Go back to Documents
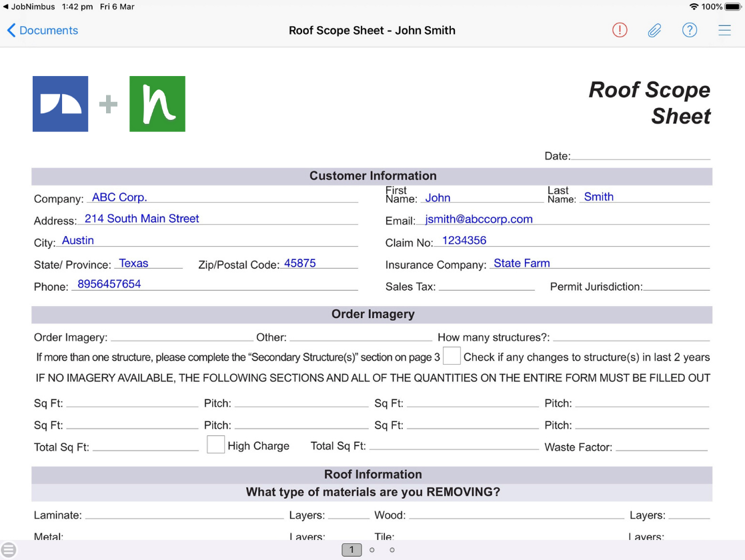The image size is (745, 560). (42, 31)
